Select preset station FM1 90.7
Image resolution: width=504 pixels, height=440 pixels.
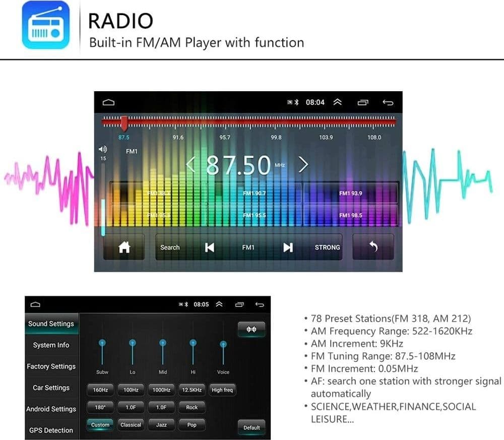pos(254,193)
